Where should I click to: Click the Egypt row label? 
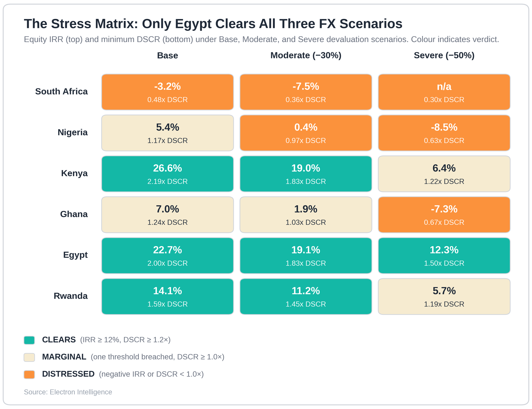[x=76, y=255]
